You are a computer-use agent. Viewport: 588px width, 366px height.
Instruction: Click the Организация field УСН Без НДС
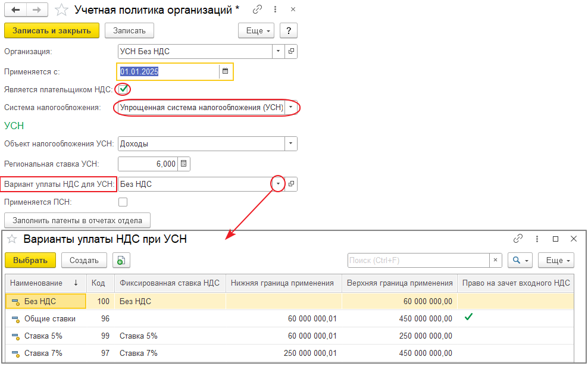point(195,51)
